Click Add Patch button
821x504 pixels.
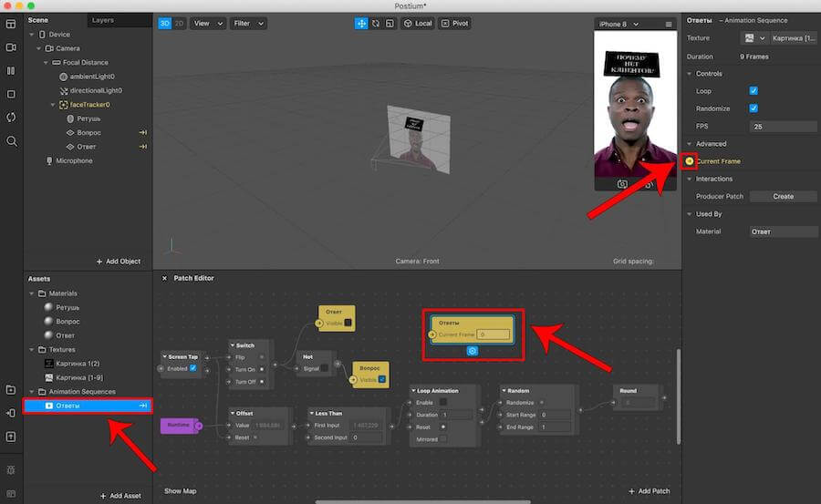tap(650, 491)
